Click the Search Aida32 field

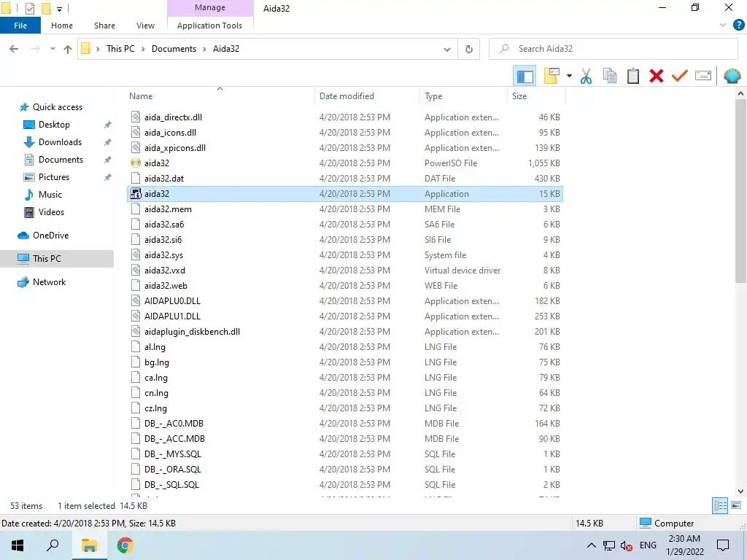click(x=613, y=49)
